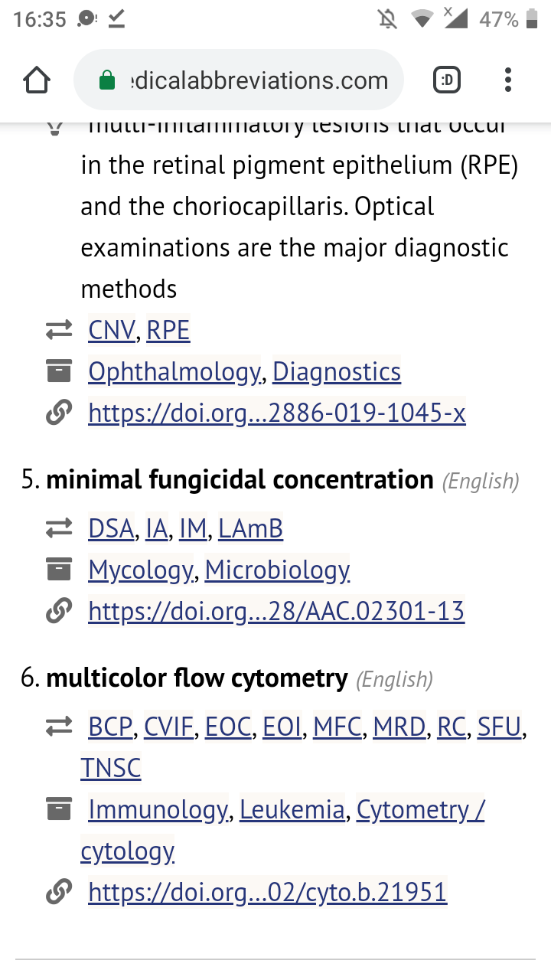Follow the doi.org AAC.02301-13 link
Viewport: 551px width, 980px height.
click(x=276, y=611)
